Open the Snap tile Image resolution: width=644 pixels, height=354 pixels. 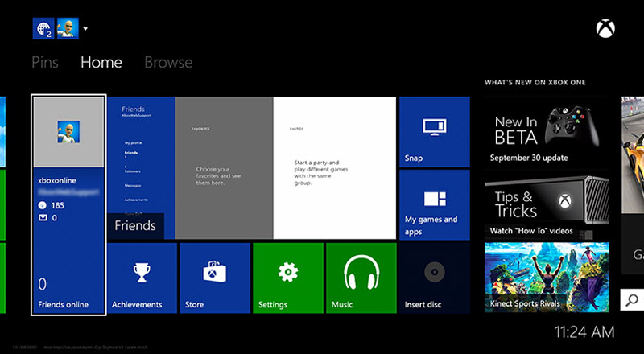(x=434, y=132)
